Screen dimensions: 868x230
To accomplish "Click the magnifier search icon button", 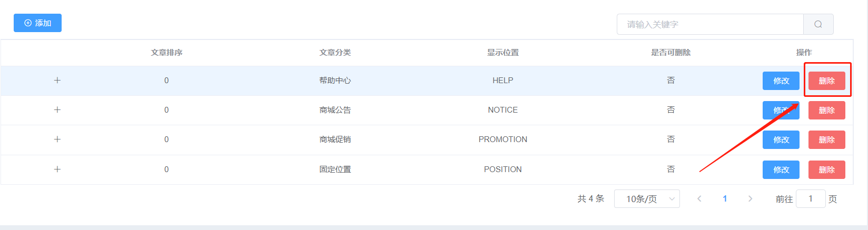I will point(818,24).
